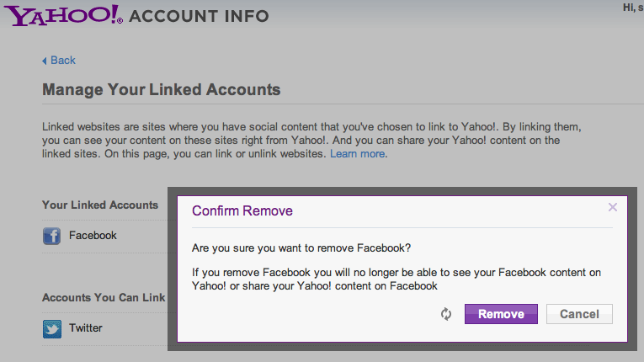Click the Facebook content warning paragraph
This screenshot has width=644, height=362.
coord(397,279)
